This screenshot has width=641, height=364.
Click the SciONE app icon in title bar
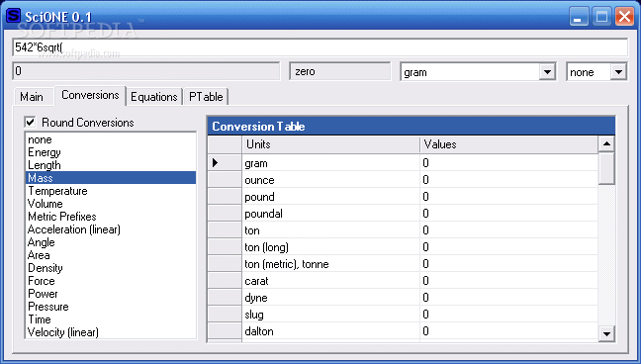(x=13, y=16)
